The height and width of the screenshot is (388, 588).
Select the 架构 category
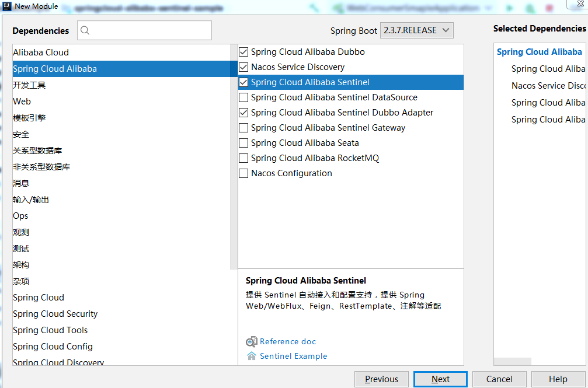[x=121, y=265]
